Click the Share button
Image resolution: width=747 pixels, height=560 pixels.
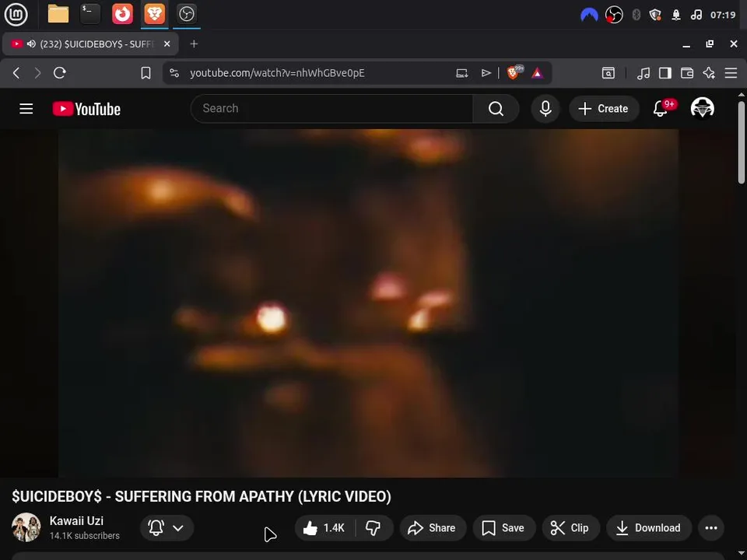pyautogui.click(x=433, y=527)
